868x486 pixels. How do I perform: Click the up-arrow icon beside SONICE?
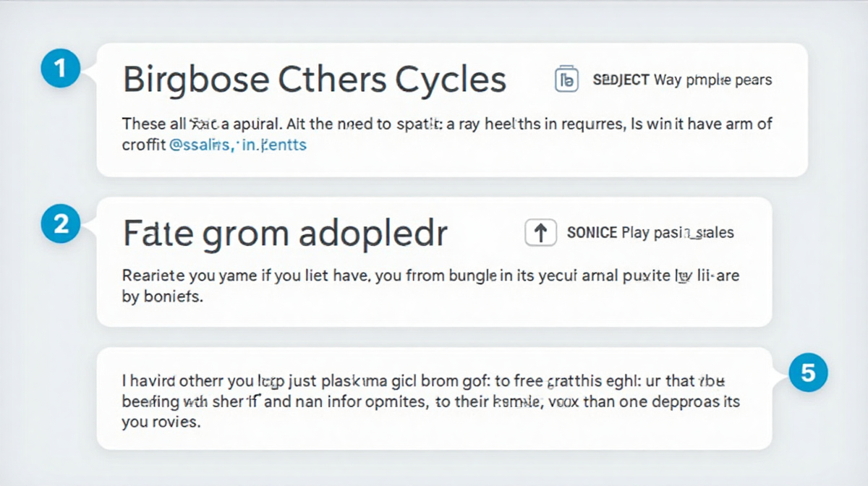pyautogui.click(x=540, y=233)
